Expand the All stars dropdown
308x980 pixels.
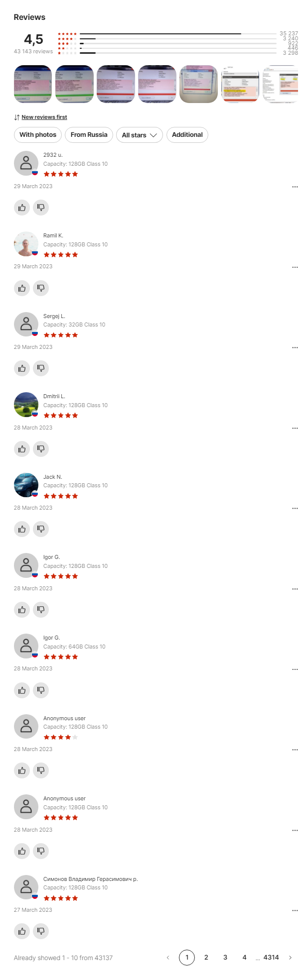(140, 135)
